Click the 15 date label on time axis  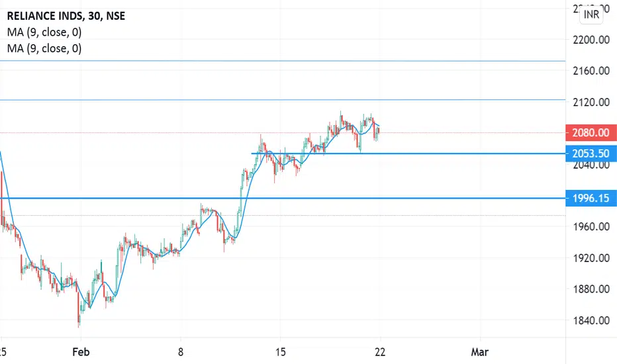click(280, 352)
